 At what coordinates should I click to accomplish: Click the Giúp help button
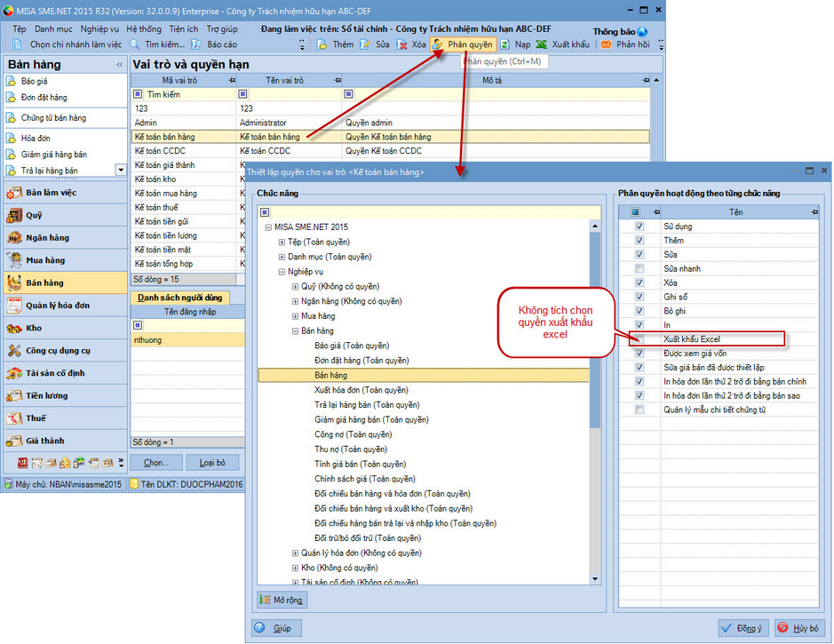coord(276,628)
